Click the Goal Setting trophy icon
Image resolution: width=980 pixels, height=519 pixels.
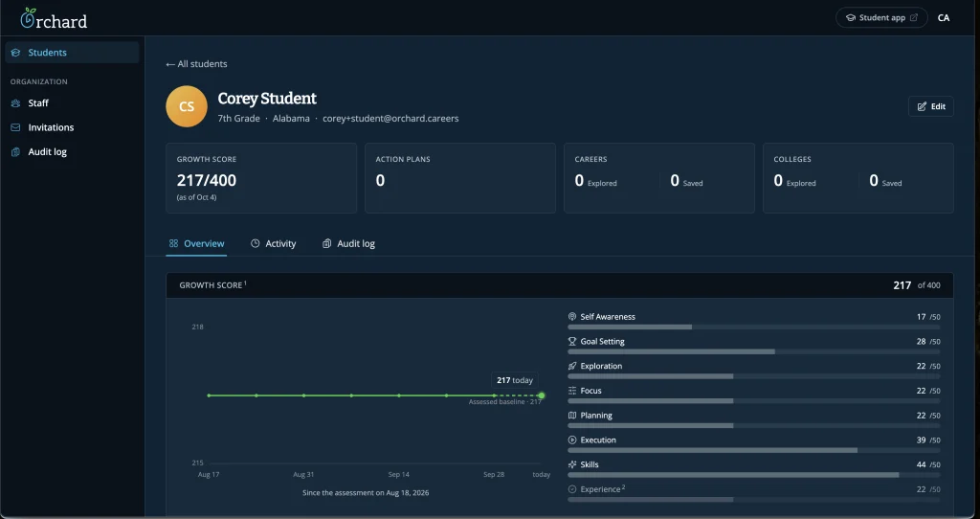coord(572,342)
